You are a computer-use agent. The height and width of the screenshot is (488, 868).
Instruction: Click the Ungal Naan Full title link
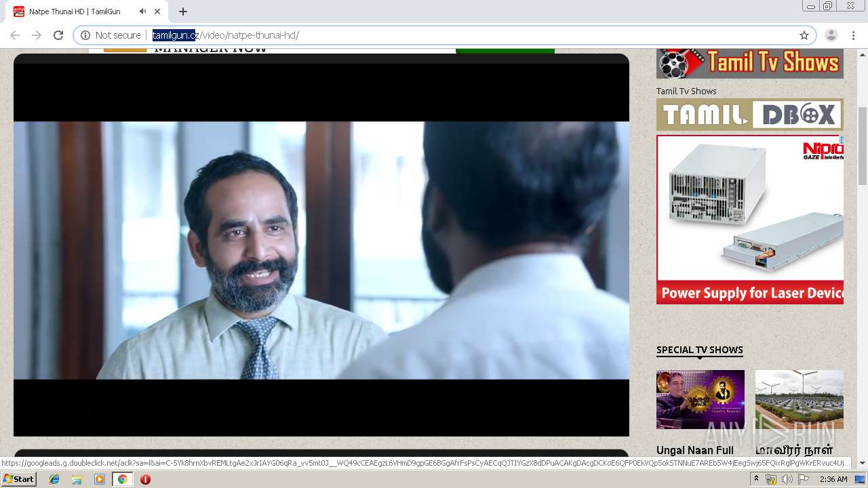695,450
